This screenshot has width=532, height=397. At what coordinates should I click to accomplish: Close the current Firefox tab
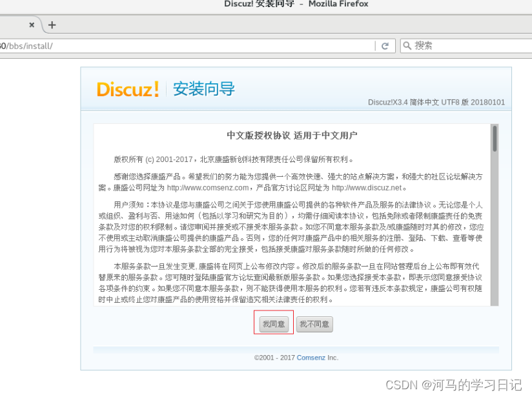click(x=32, y=25)
